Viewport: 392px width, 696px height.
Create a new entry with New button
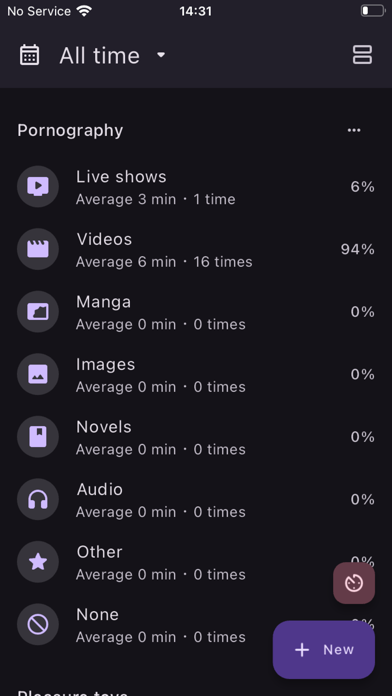[x=324, y=649]
